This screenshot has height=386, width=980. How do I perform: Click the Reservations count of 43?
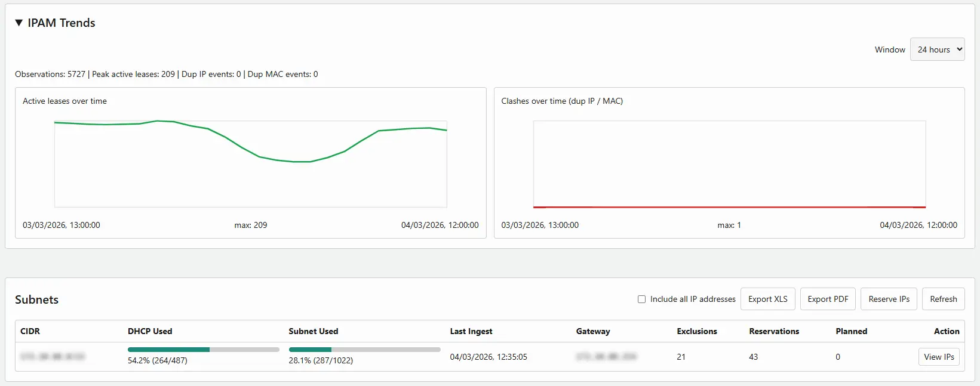(753, 357)
